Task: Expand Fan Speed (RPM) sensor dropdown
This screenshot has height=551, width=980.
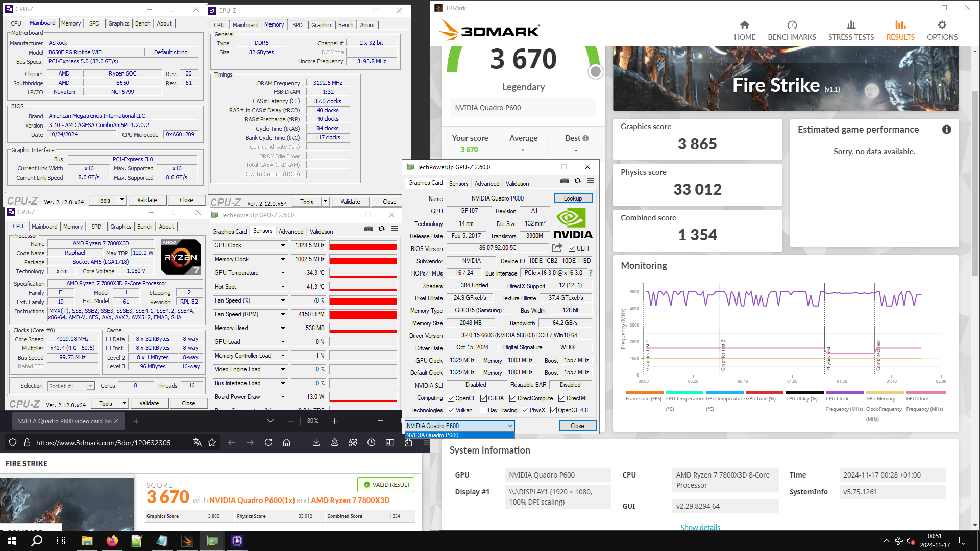Action: point(283,314)
